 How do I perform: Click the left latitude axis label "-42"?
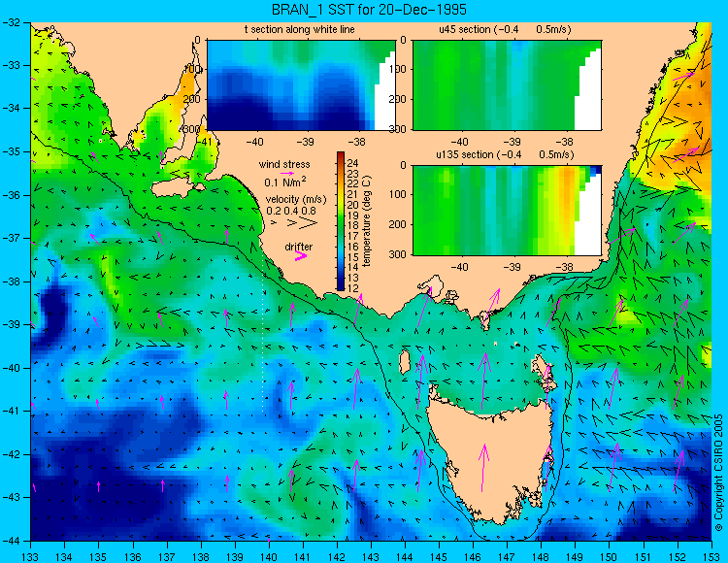pos(11,454)
